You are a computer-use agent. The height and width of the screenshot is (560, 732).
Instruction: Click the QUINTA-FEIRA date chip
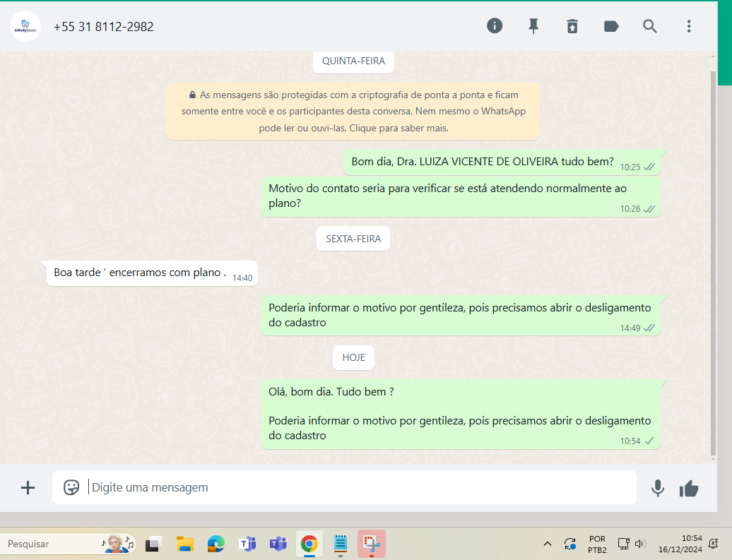point(353,61)
